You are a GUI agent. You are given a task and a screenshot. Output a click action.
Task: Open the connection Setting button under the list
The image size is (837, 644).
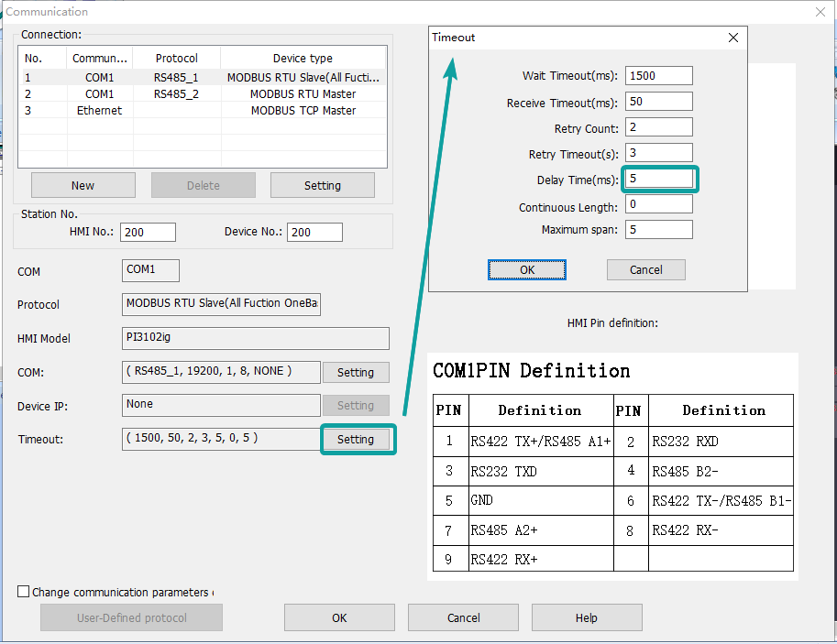click(323, 185)
